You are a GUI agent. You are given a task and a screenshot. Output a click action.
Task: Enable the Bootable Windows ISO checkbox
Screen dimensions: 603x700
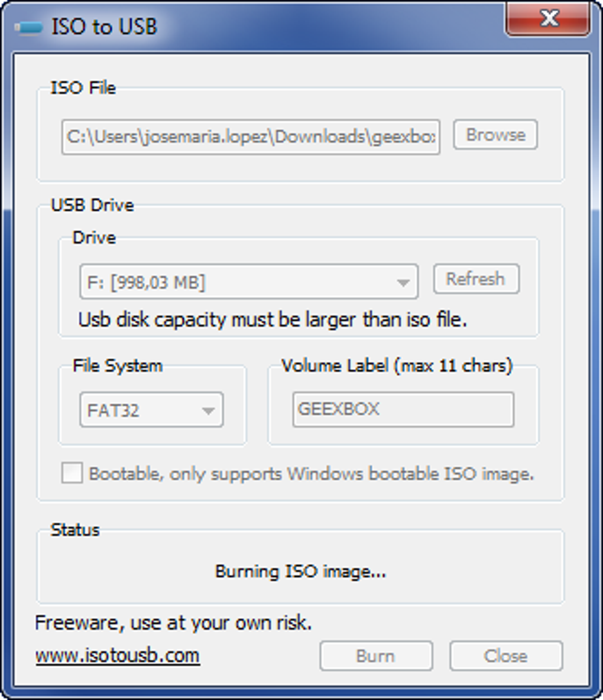pyautogui.click(x=72, y=473)
